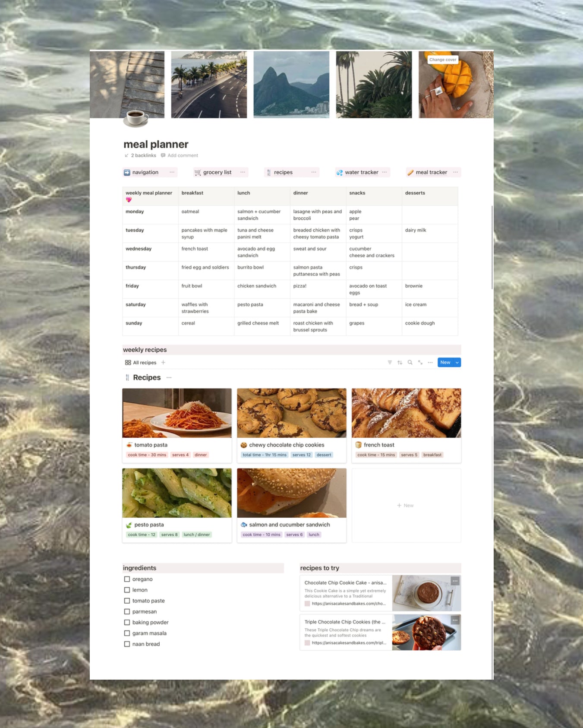Click the dinner tag on tomato pasta
The image size is (583, 728).
click(201, 455)
